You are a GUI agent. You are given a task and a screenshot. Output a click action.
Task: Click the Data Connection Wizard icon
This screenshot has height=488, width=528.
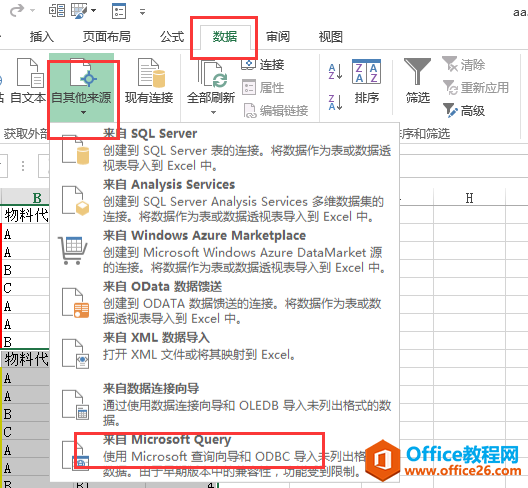pyautogui.click(x=75, y=405)
